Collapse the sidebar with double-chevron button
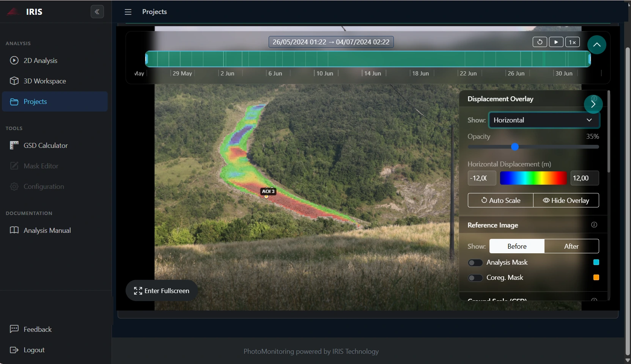 pyautogui.click(x=97, y=12)
